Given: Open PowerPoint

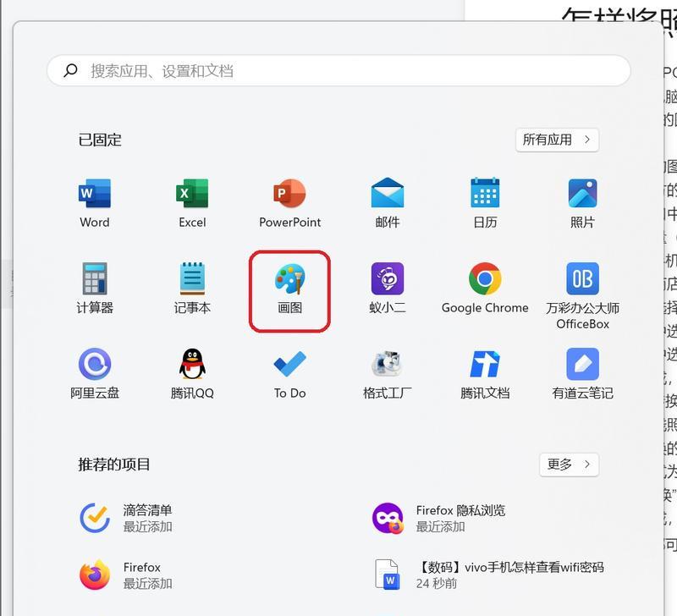Looking at the screenshot, I should pos(289,203).
